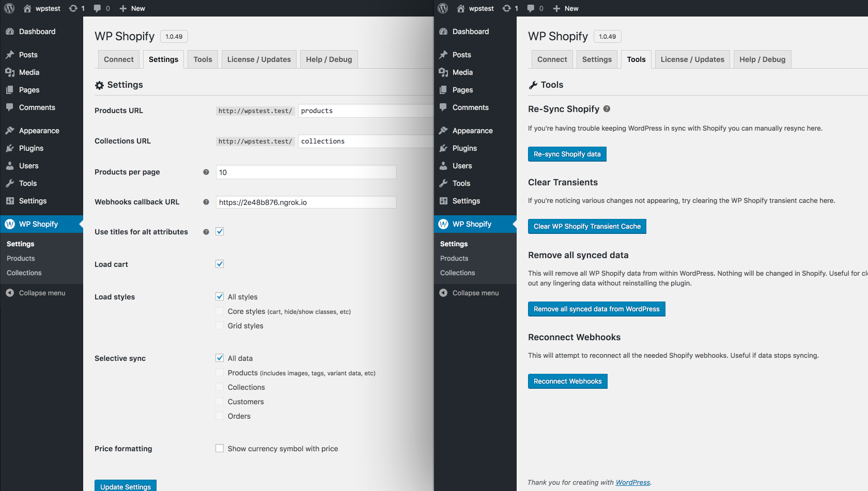Click the help icon beside Re-Sync Shopify
This screenshot has height=491, width=868.
click(x=607, y=109)
